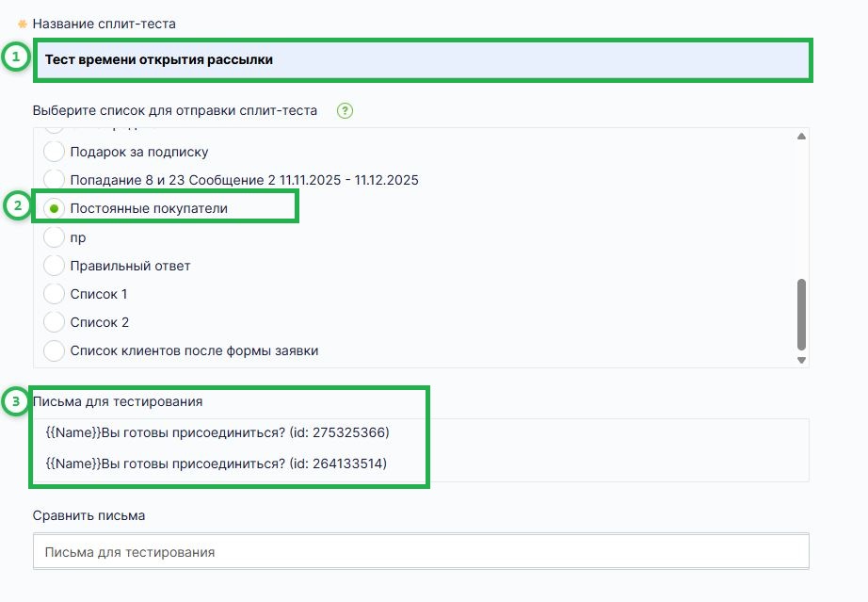Click the scrollbar thumb of the mailing lists
Image resolution: width=868 pixels, height=602 pixels.
pyautogui.click(x=801, y=311)
